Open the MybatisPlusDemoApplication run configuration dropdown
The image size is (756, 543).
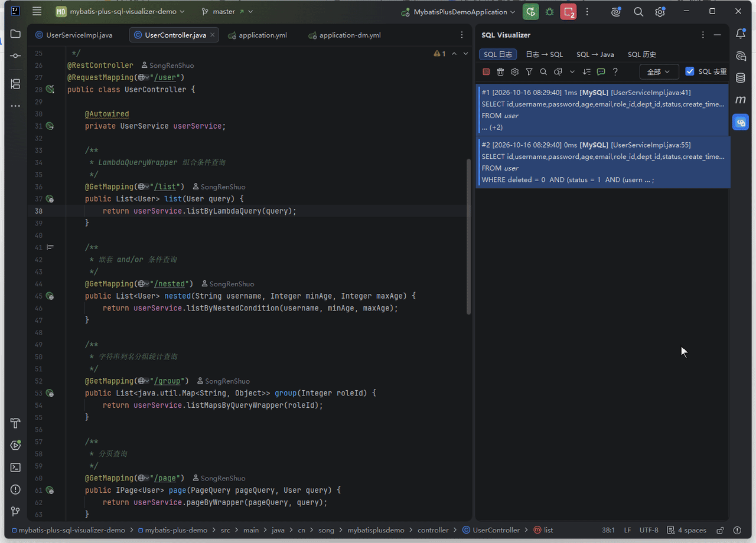[458, 12]
